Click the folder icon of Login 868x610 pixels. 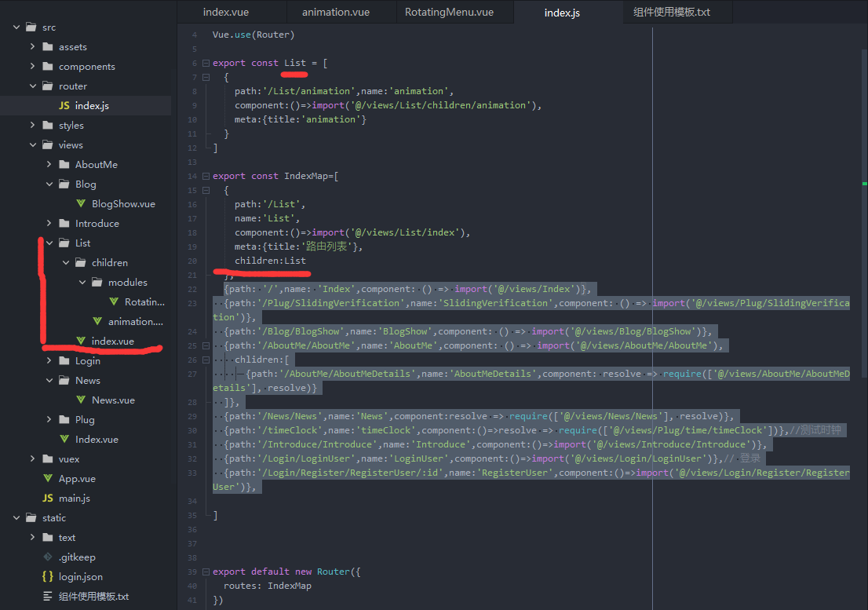(64, 360)
